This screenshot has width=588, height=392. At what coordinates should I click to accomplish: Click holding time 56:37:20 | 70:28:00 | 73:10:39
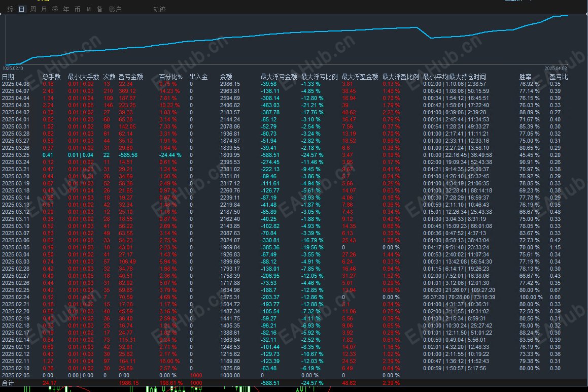[x=459, y=297]
